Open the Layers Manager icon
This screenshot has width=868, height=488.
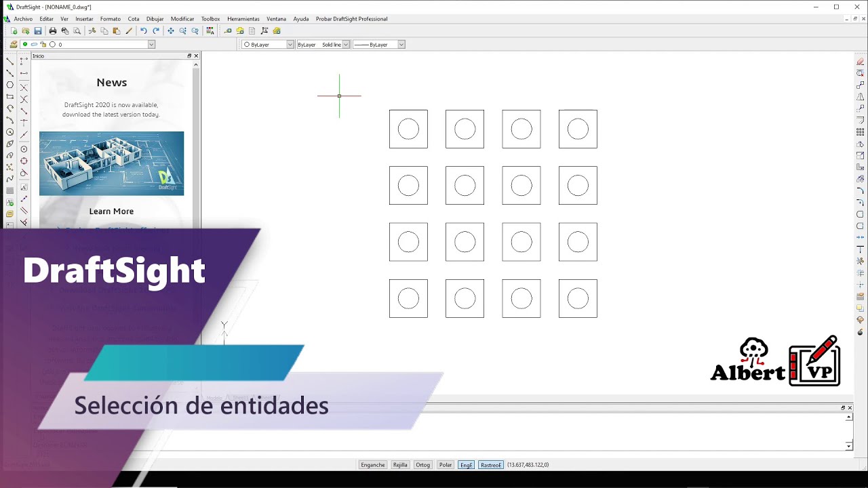click(14, 44)
